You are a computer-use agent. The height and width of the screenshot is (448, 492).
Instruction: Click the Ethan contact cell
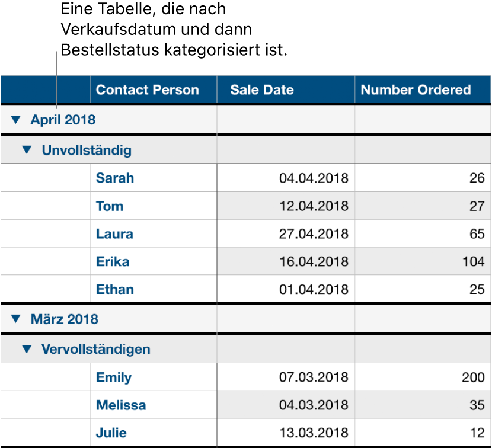(115, 290)
